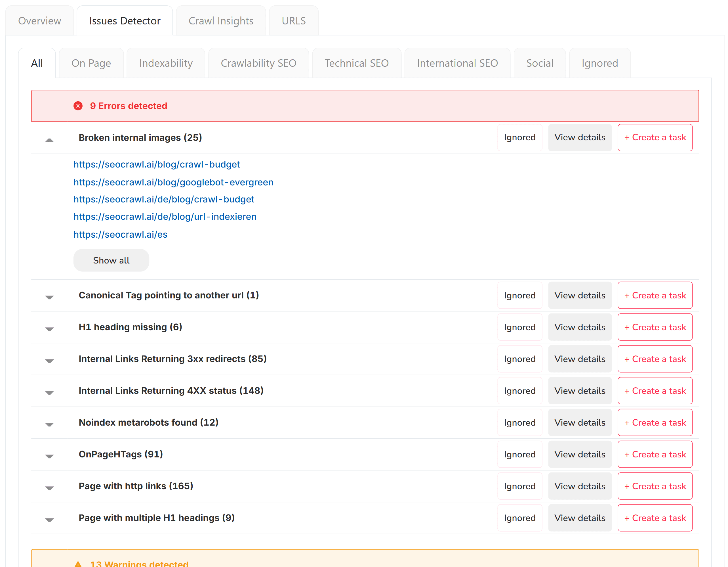Click the 9 Errors detected heading
This screenshot has height=567, width=728.
tap(129, 106)
